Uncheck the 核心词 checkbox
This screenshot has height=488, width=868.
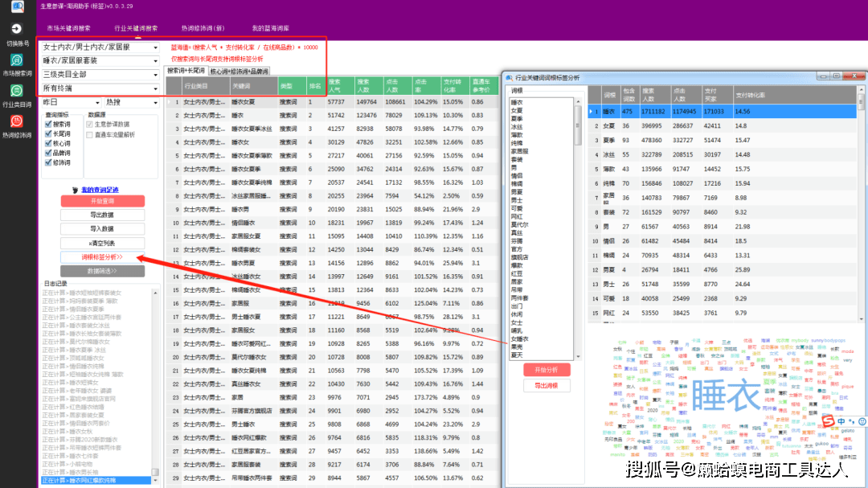(48, 143)
